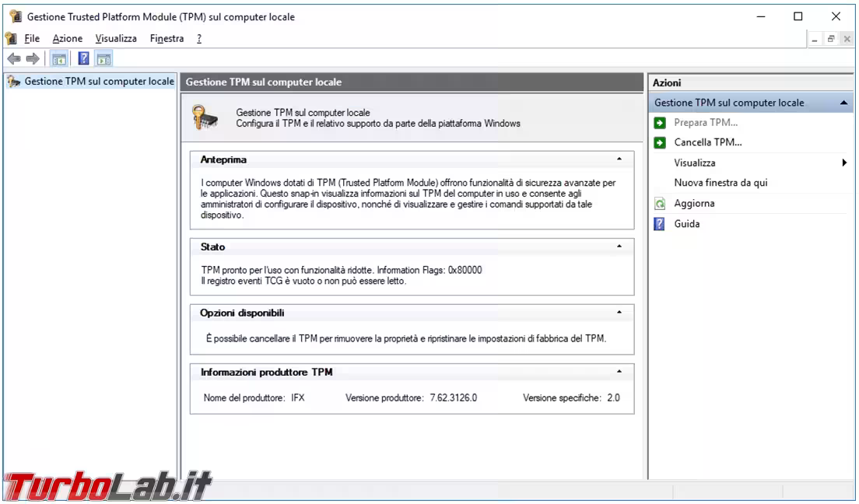This screenshot has height=504, width=859.
Task: Open the File menu
Action: (32, 38)
